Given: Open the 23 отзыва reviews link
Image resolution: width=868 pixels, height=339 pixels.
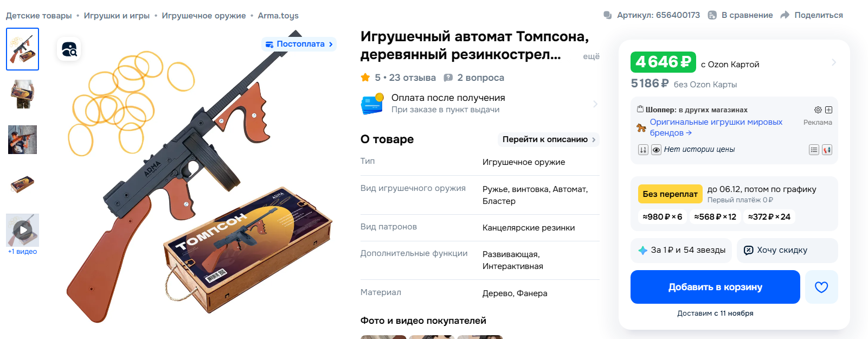Looking at the screenshot, I should (412, 78).
